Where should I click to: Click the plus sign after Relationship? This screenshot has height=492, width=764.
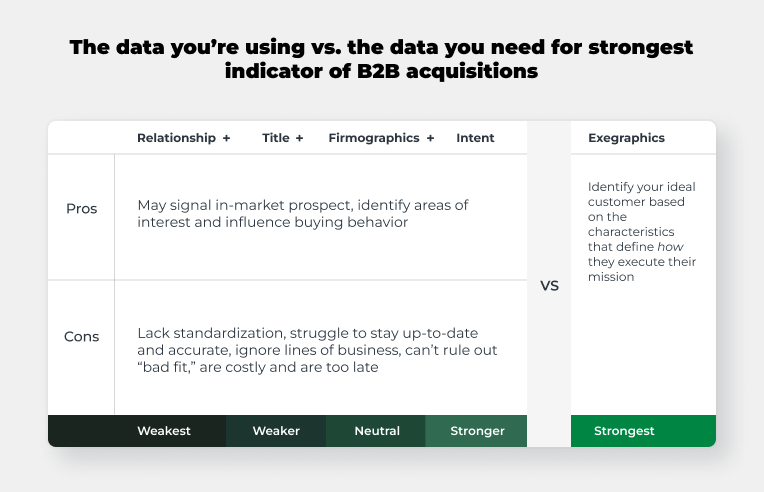[x=227, y=138]
